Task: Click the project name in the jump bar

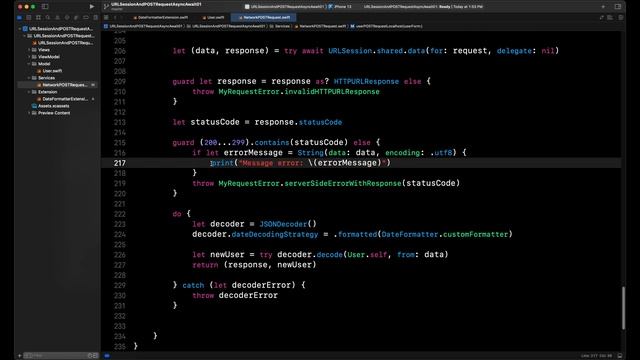Action: pyautogui.click(x=143, y=26)
